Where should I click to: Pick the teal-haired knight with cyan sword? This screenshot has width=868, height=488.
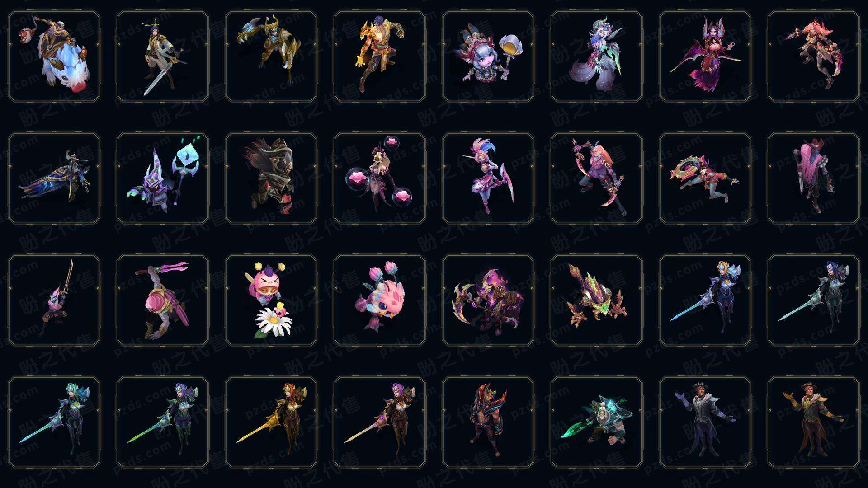click(54, 422)
